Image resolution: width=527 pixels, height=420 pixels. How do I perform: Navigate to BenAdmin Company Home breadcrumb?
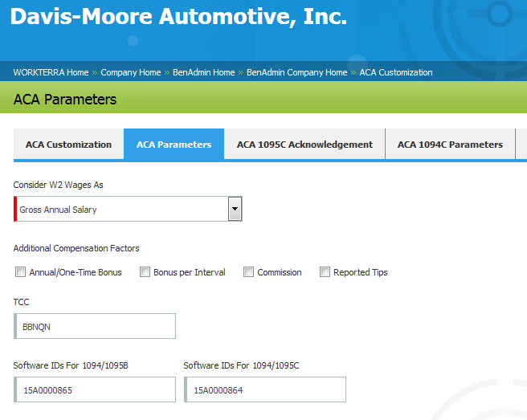296,72
